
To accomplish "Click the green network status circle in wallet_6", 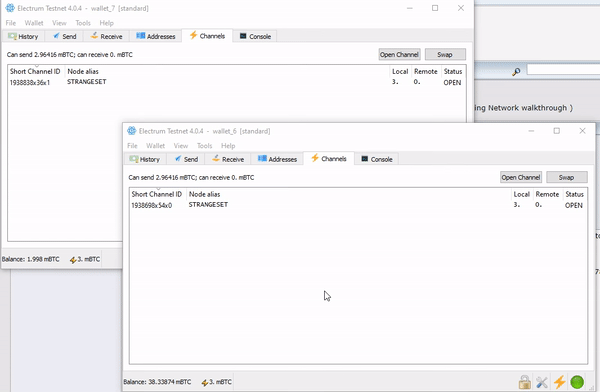I will (x=577, y=382).
